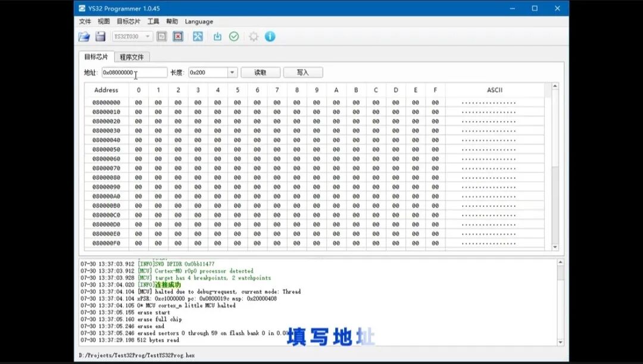Switch to the 目标芯片 tab
The width and height of the screenshot is (643, 364).
(96, 57)
